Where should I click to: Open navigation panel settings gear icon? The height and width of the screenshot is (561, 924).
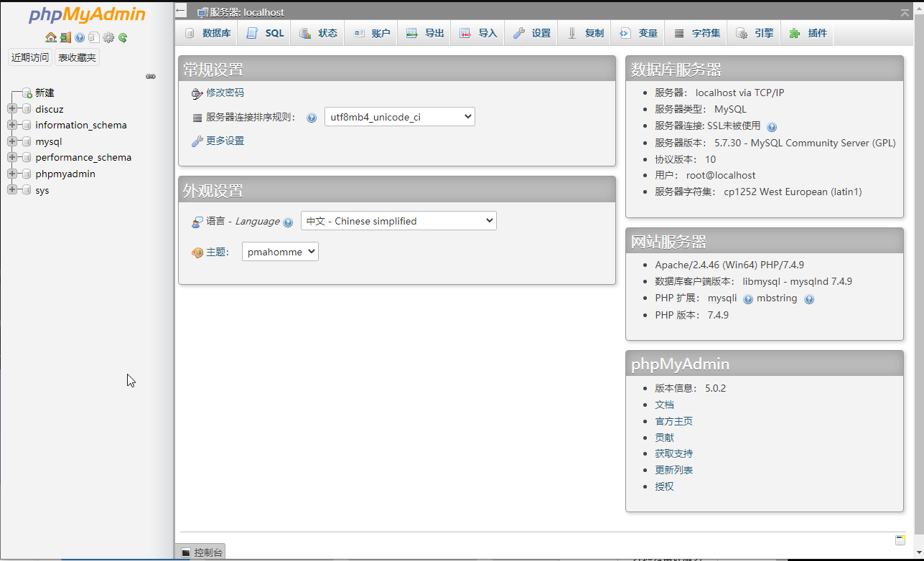pyautogui.click(x=108, y=37)
